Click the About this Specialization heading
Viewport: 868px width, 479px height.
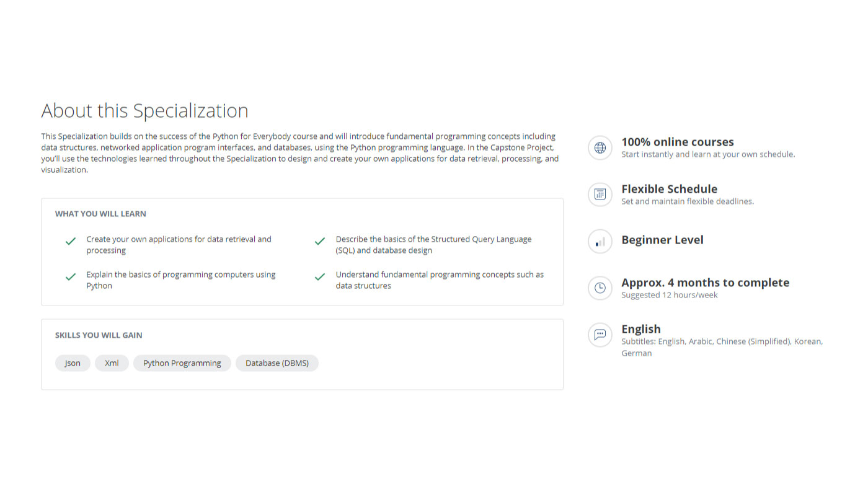[144, 111]
